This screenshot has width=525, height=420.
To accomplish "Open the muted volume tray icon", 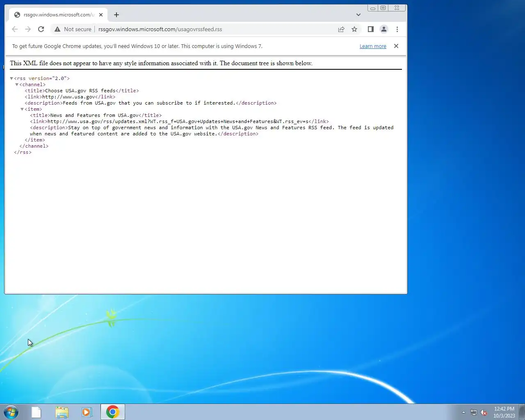I will tap(484, 412).
